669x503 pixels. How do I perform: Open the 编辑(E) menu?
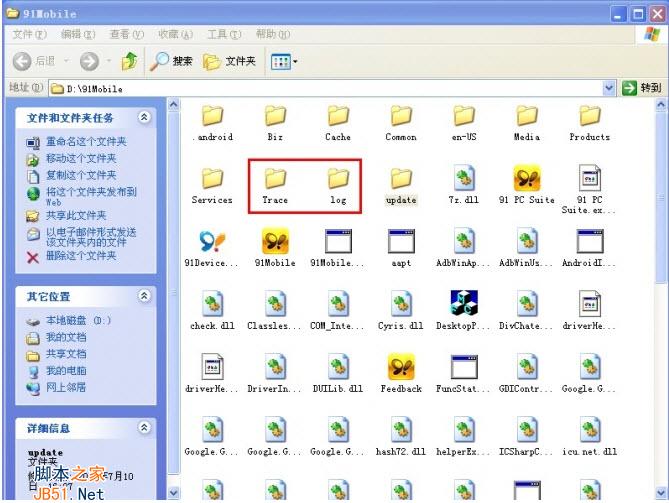pos(78,34)
